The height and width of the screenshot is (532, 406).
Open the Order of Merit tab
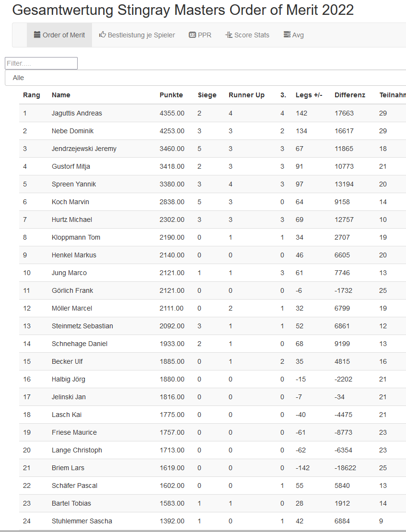pyautogui.click(x=59, y=35)
